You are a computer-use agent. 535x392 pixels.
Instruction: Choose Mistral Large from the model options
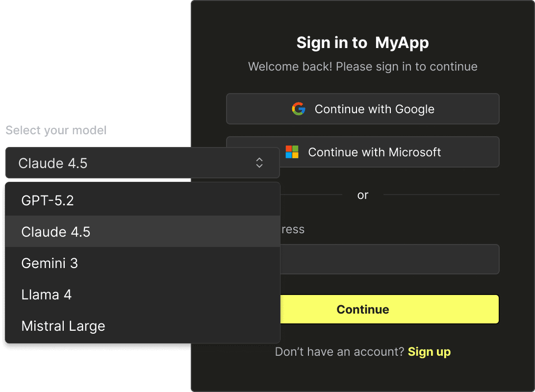142,326
